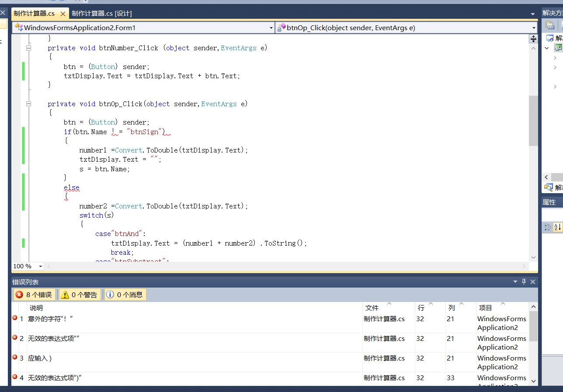Select error 2 无效的表达式项""

270,343
